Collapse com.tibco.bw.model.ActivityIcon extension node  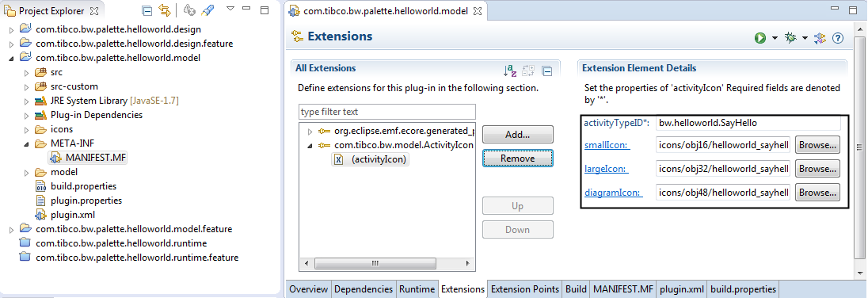(310, 146)
